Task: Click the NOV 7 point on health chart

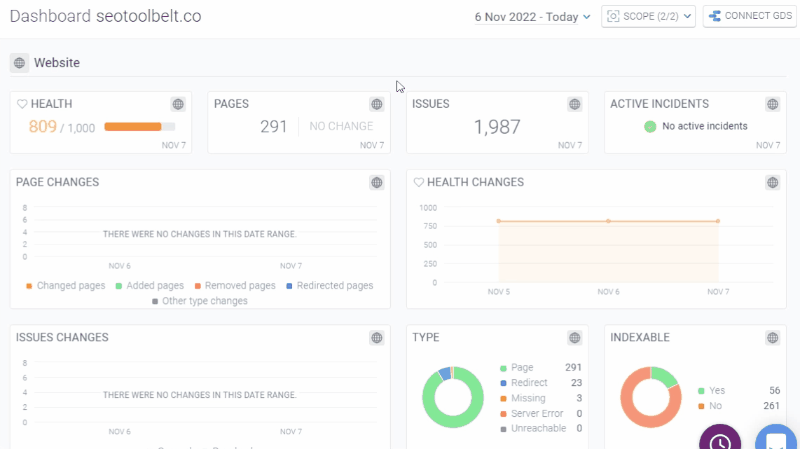Action: [x=718, y=221]
